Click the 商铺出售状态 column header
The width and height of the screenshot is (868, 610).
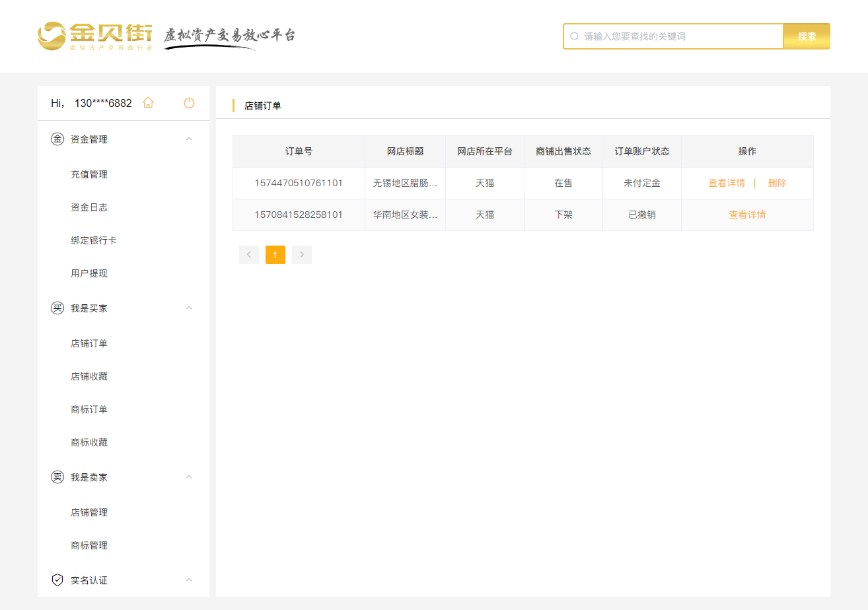(x=563, y=151)
